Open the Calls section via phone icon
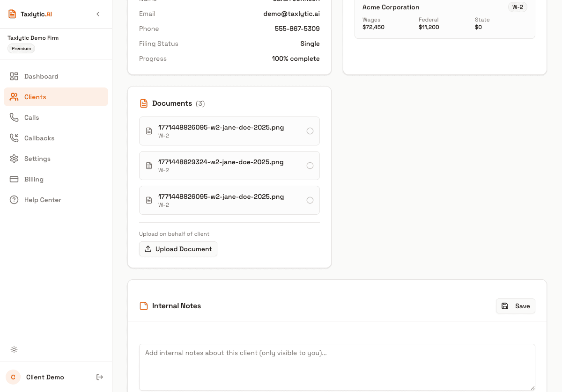 (14, 117)
